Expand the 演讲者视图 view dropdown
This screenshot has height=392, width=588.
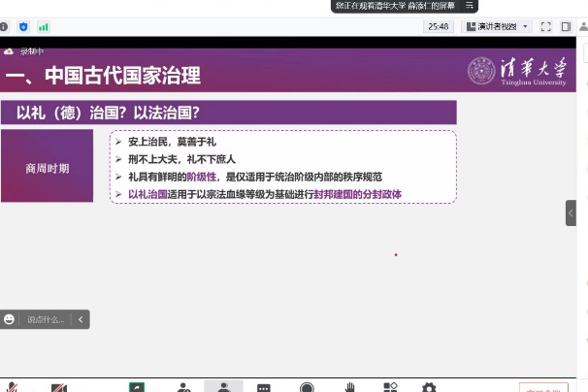click(x=498, y=26)
